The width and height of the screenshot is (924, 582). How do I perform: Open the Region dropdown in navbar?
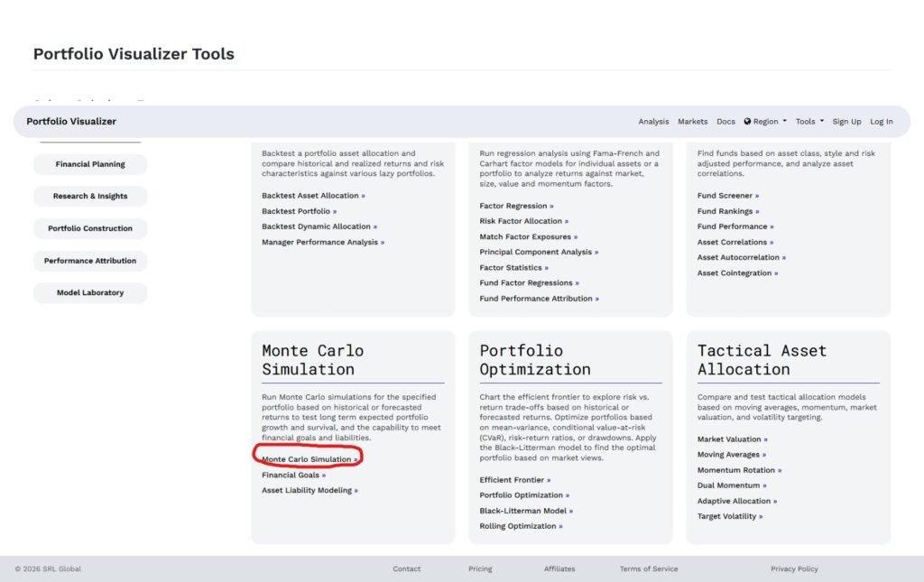tap(765, 121)
